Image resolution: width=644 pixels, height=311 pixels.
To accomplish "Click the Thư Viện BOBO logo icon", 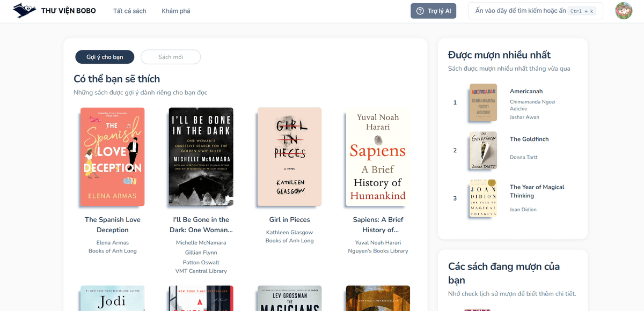I will (24, 11).
